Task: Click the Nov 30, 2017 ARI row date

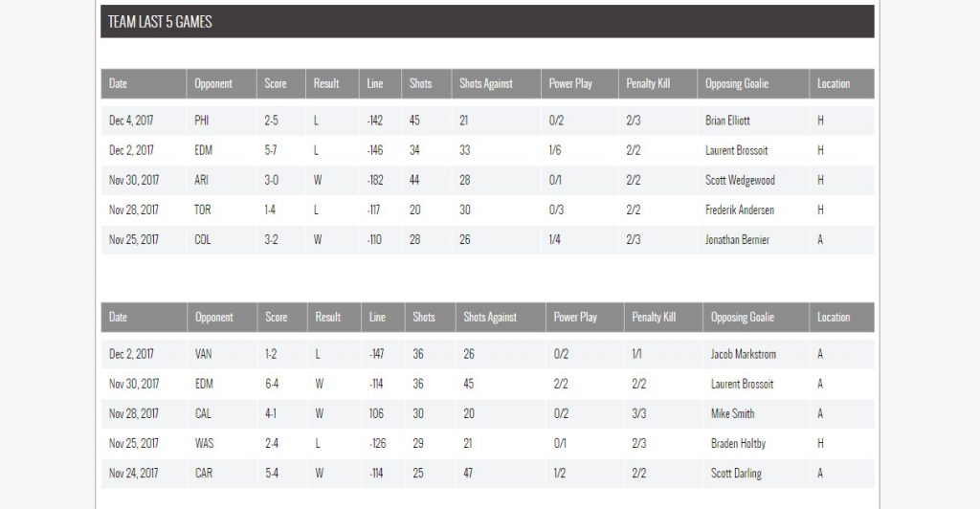Action: click(x=134, y=181)
